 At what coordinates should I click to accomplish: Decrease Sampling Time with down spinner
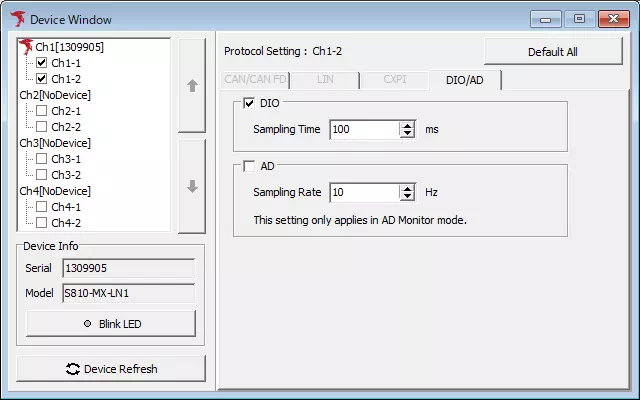click(407, 134)
